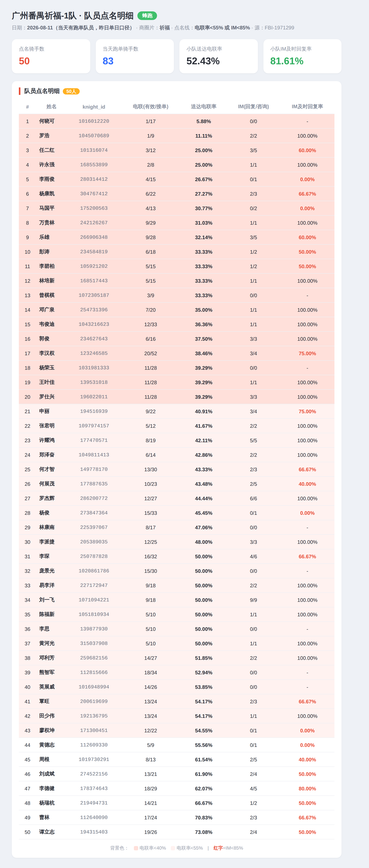Click knight_id 1045070689 for 罗浩
Image resolution: width=369 pixels, height=868 pixels.
(94, 136)
